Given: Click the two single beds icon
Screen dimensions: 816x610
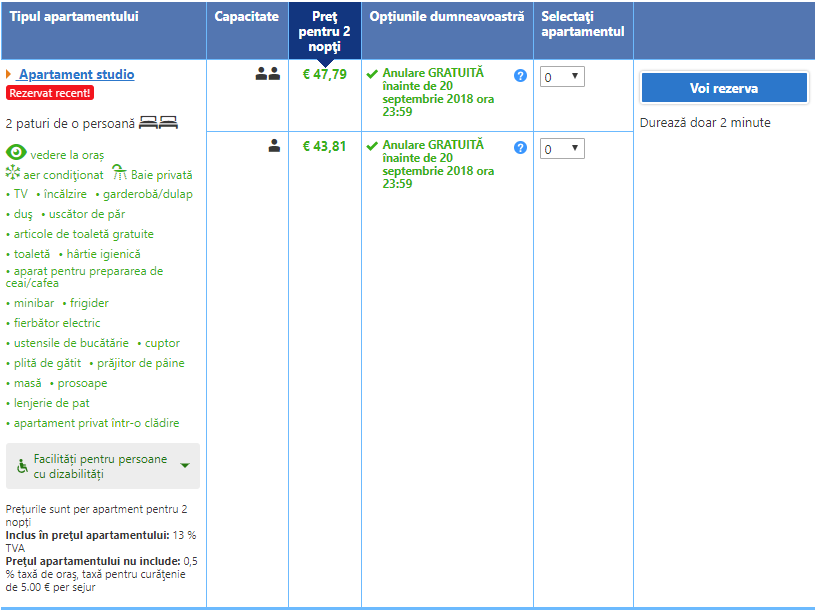Looking at the screenshot, I should (158, 123).
